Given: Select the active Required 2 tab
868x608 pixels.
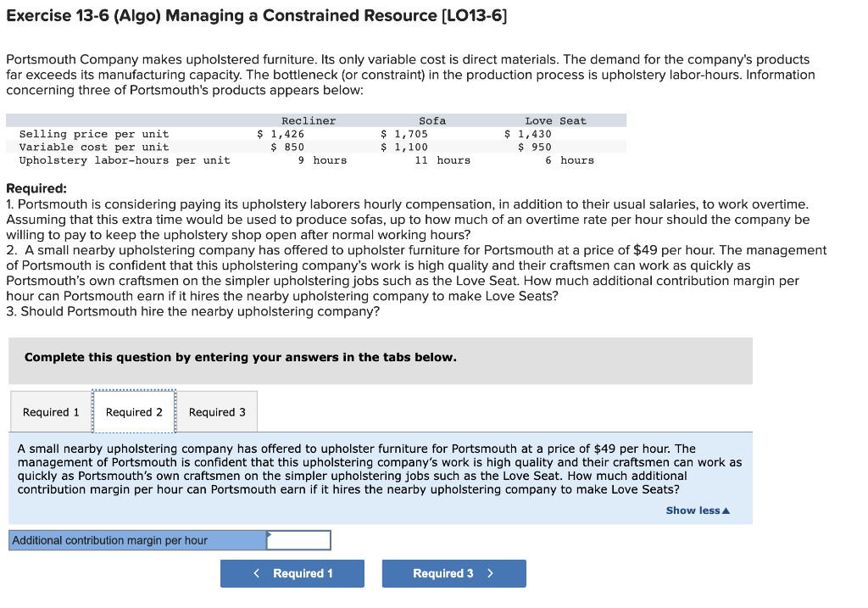Looking at the screenshot, I should 133,411.
